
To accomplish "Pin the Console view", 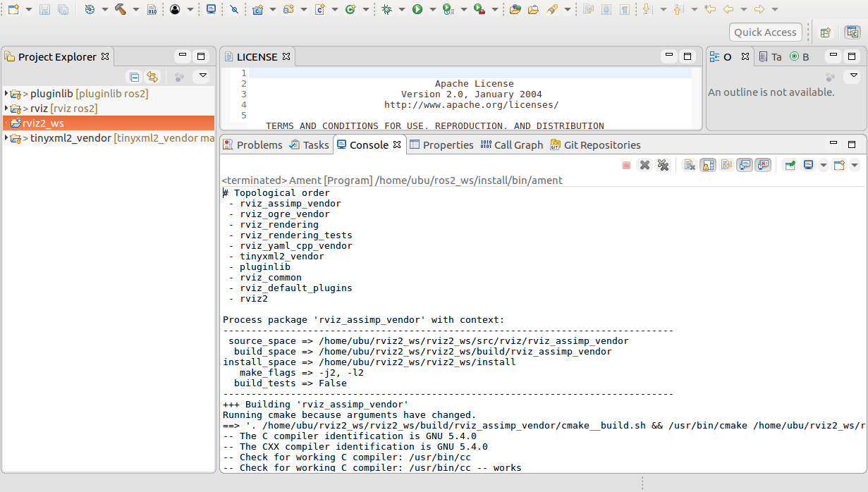I will pyautogui.click(x=790, y=165).
